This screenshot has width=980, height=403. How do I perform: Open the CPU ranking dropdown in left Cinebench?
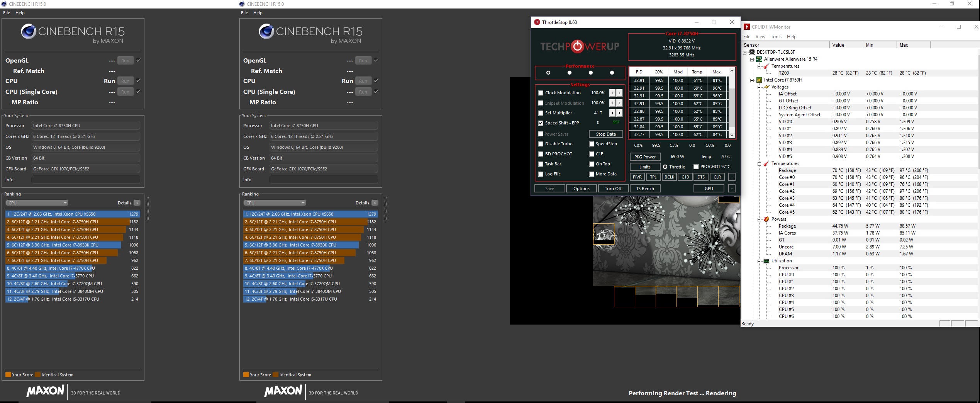[x=37, y=203]
